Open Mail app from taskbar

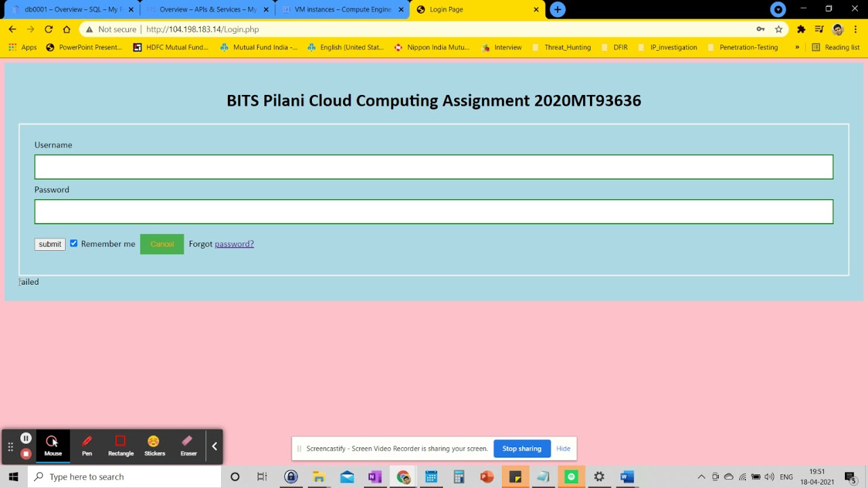(x=347, y=476)
